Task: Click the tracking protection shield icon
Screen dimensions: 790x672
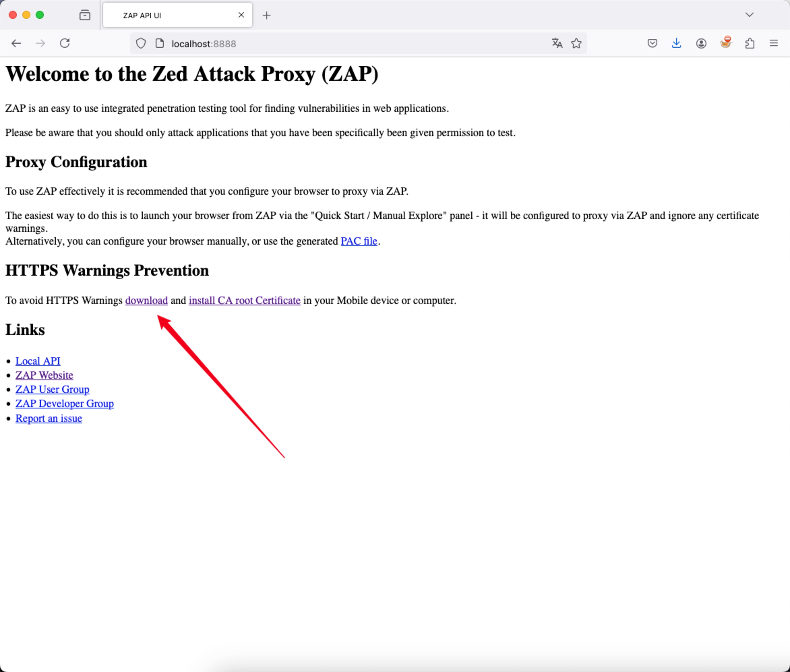Action: click(141, 43)
